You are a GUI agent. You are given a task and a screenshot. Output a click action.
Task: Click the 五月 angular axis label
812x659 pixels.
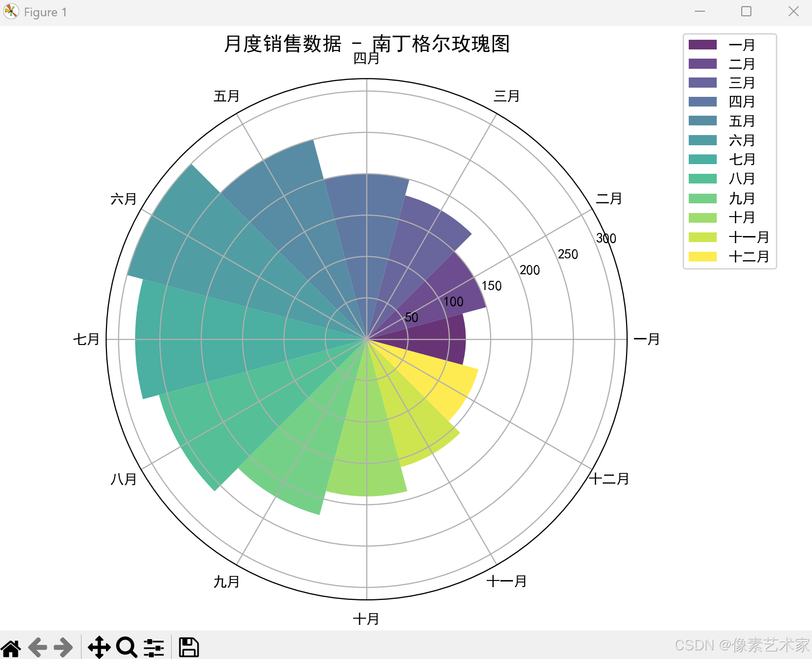pos(226,96)
